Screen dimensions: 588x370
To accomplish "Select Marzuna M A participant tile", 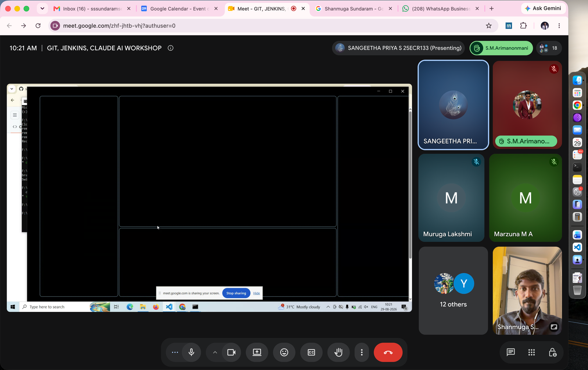I will point(526,198).
